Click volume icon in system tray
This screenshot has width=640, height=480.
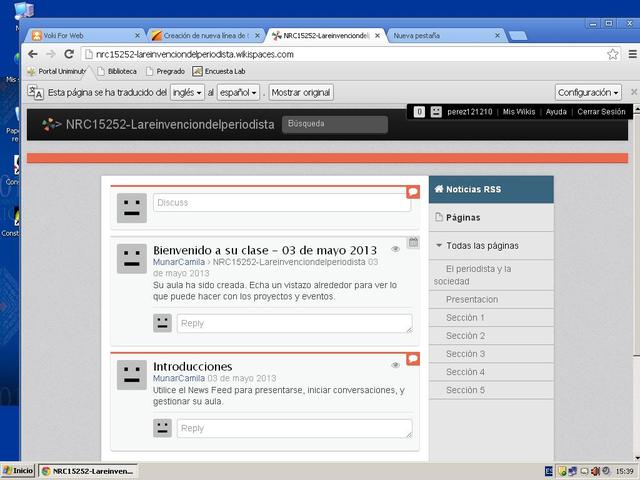[595, 471]
